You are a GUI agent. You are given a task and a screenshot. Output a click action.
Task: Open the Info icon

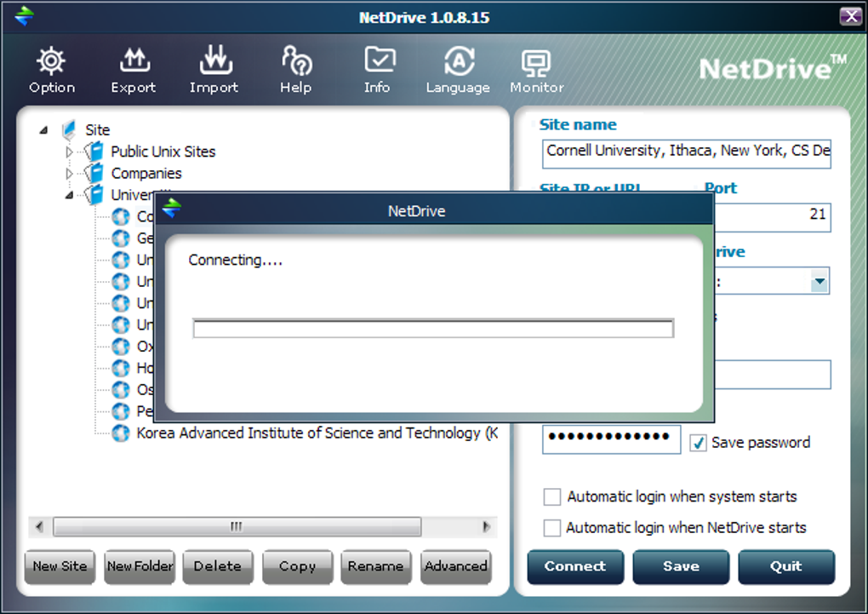point(380,60)
